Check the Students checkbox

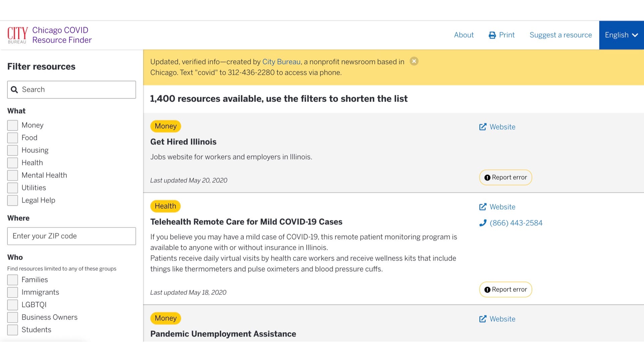pos(12,330)
